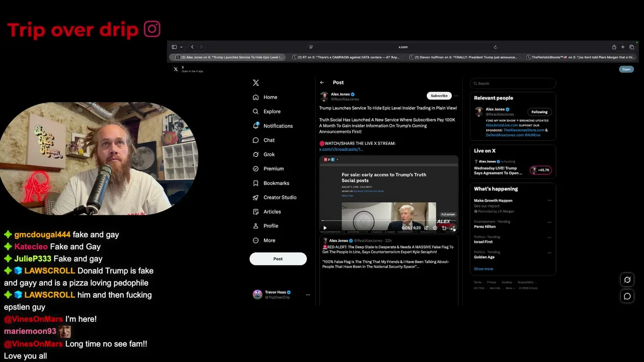Open Grok in the X sidebar

264,154
